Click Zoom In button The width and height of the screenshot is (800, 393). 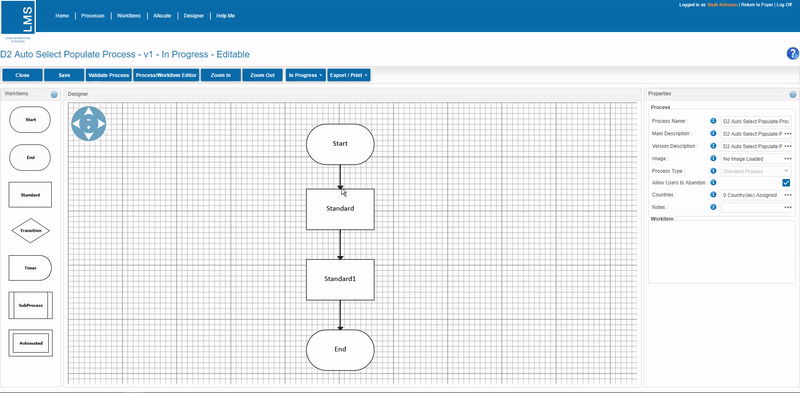tap(221, 75)
